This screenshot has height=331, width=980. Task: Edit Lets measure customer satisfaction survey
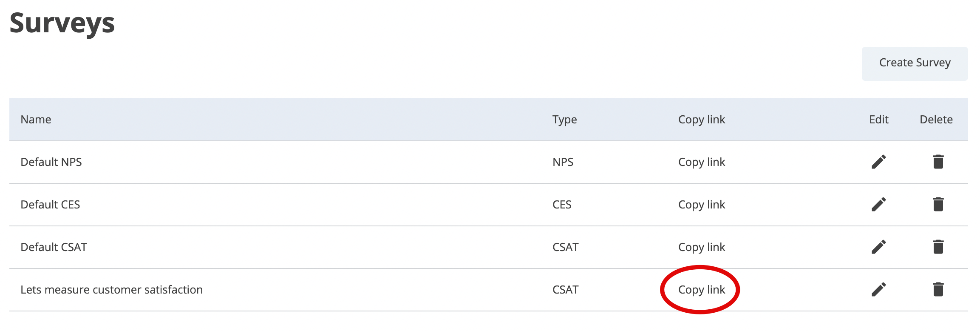[878, 289]
